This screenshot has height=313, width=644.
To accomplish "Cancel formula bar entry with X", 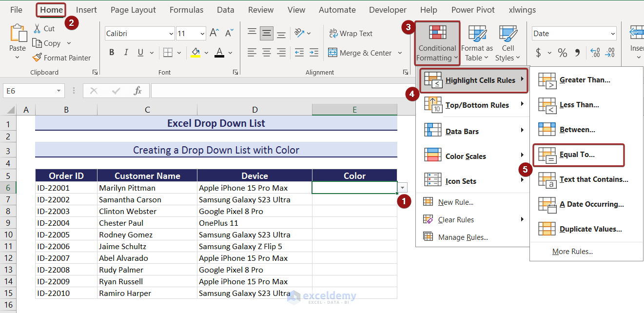I will [x=94, y=91].
